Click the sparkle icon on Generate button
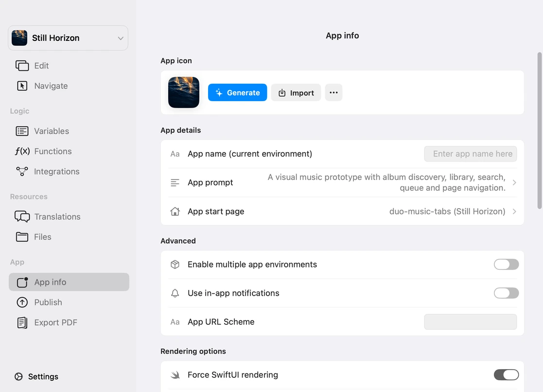 (219, 92)
